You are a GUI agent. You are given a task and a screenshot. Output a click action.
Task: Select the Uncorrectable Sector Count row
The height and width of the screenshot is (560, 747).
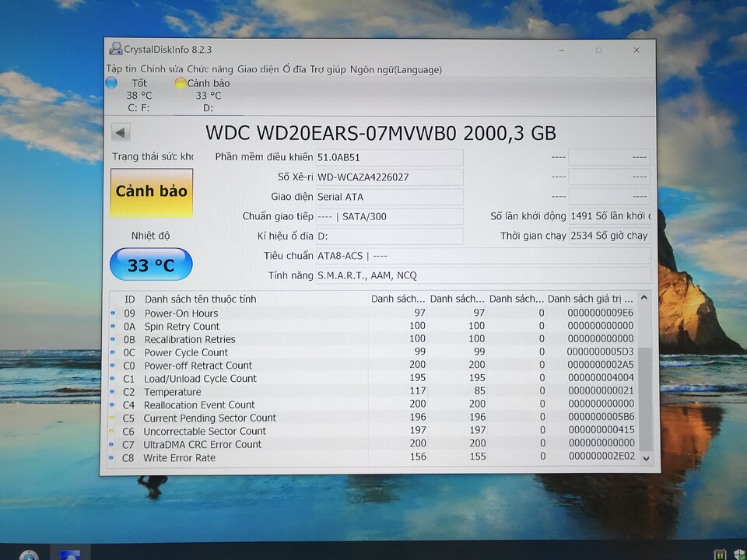coord(373,431)
